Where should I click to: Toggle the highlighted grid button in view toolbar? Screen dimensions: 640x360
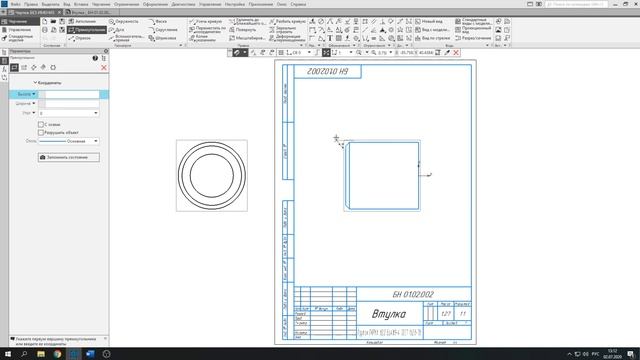(x=326, y=53)
